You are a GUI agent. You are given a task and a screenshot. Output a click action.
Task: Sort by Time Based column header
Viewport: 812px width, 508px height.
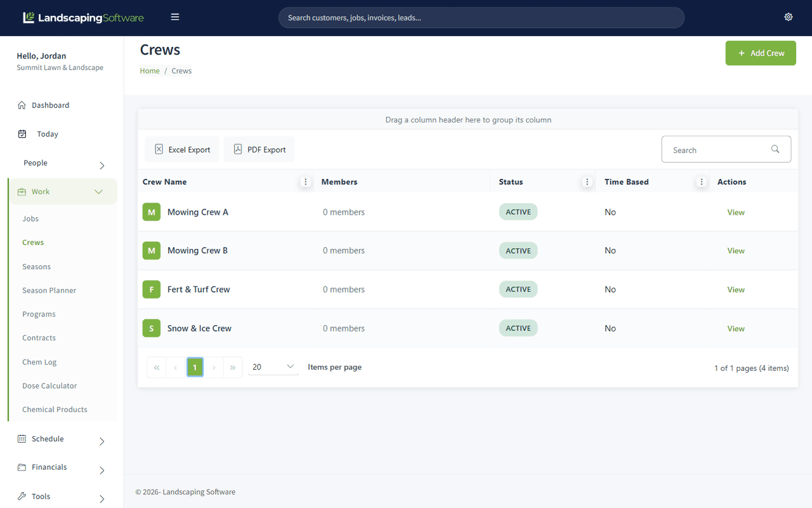(627, 182)
